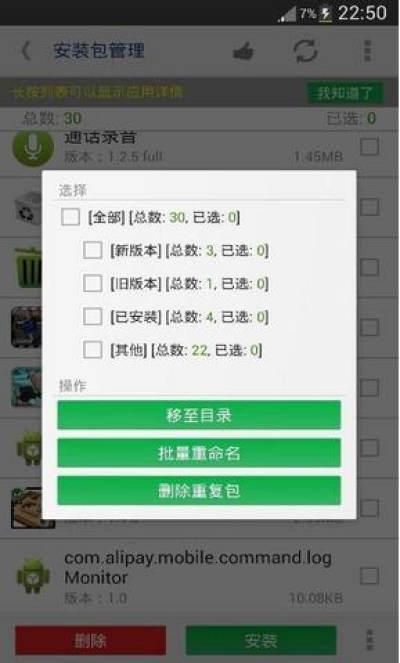The width and height of the screenshot is (400, 663).
Task: Tap the 移至目录 button
Action: [x=199, y=415]
